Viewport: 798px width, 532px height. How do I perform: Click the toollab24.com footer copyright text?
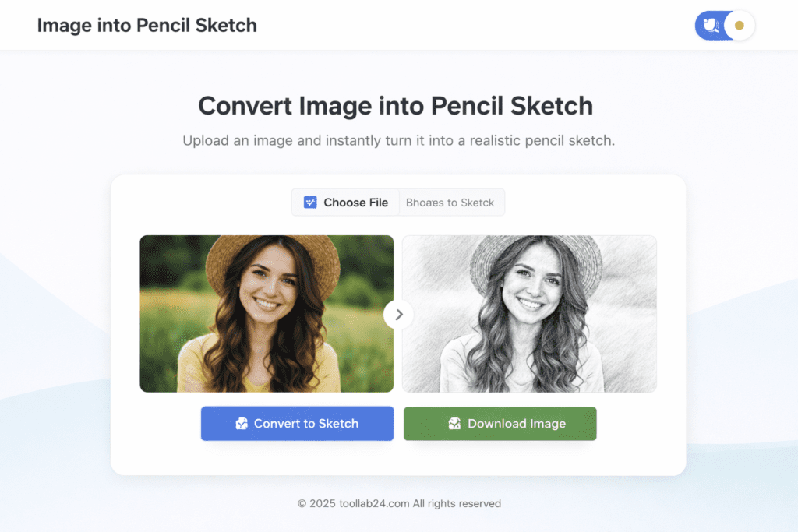(x=399, y=503)
